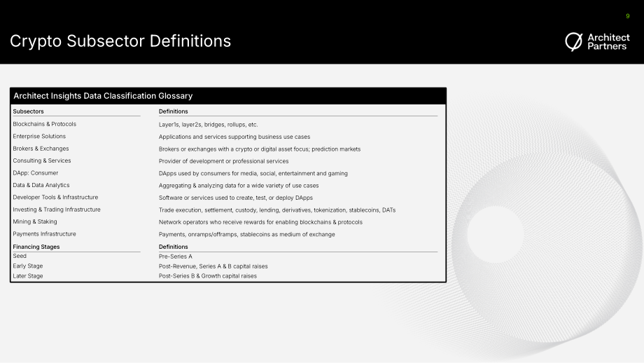
Task: Click the Enterprise Solutions subsector label
Action: (x=39, y=136)
